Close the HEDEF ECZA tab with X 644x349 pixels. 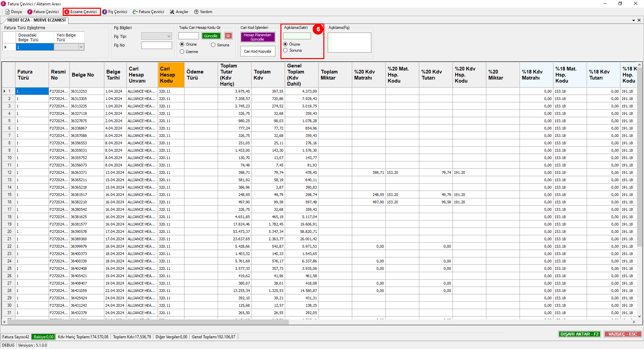pos(639,20)
